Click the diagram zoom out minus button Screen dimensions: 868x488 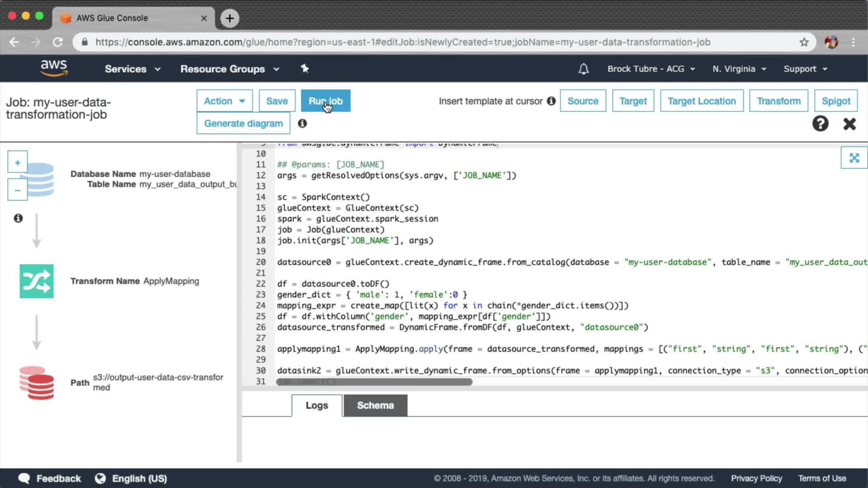[17, 190]
